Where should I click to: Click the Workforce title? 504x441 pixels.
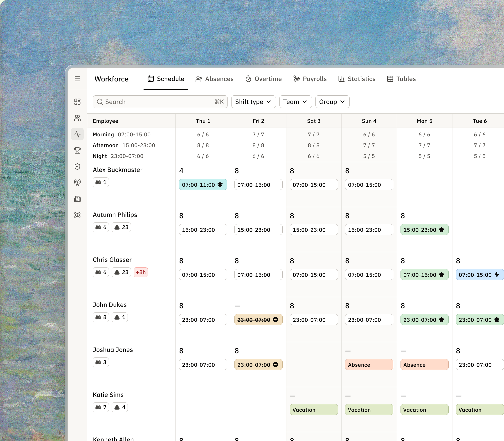coord(111,79)
